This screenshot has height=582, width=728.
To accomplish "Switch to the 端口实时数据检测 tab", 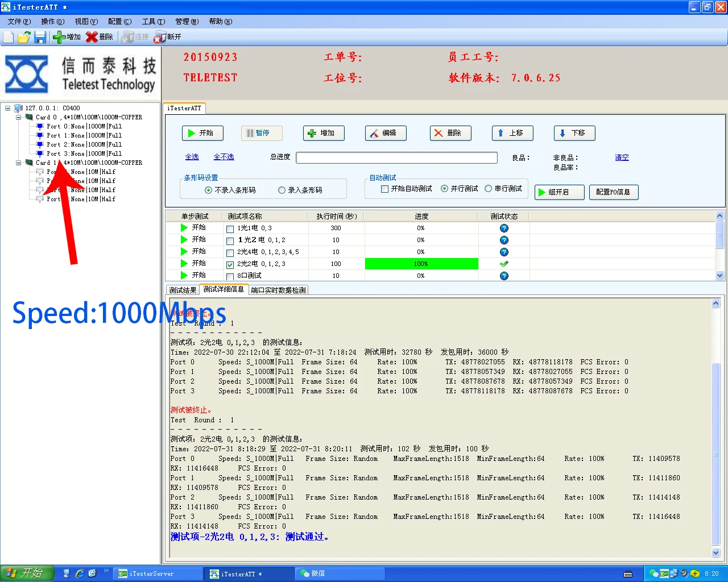I will click(279, 290).
